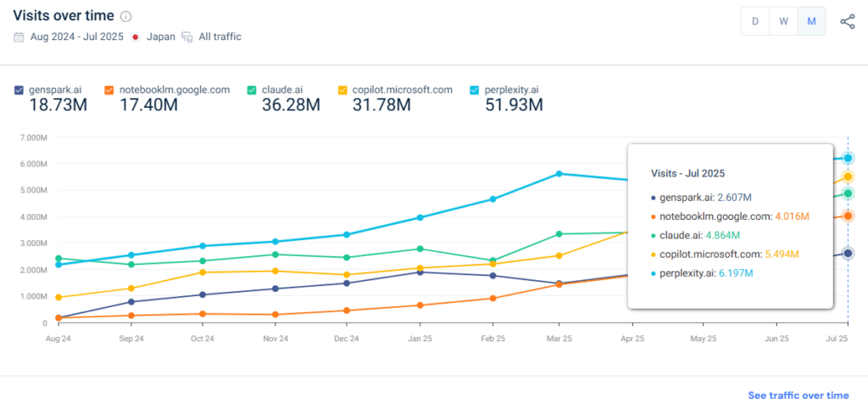This screenshot has width=868, height=409.
Task: Click claude.ai: 4.864M in tooltip
Action: pos(695,235)
